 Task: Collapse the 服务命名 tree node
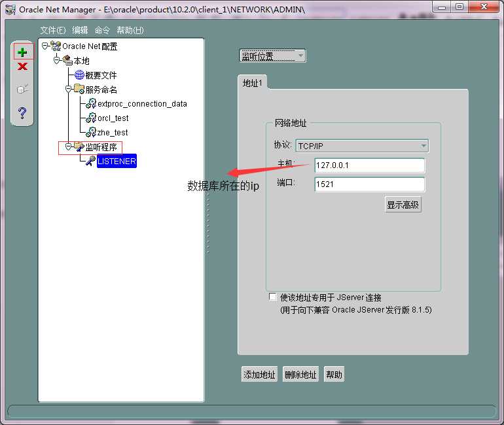click(x=68, y=89)
